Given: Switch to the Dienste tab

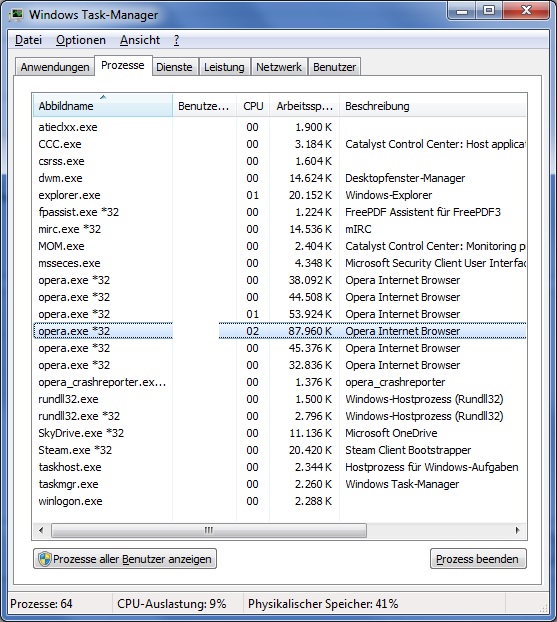Looking at the screenshot, I should click(174, 67).
